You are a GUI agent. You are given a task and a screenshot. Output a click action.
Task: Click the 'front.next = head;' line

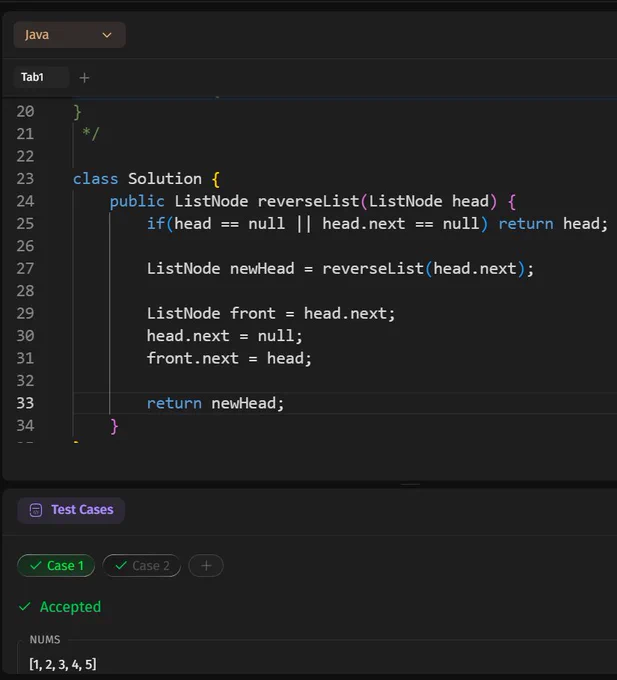point(229,359)
